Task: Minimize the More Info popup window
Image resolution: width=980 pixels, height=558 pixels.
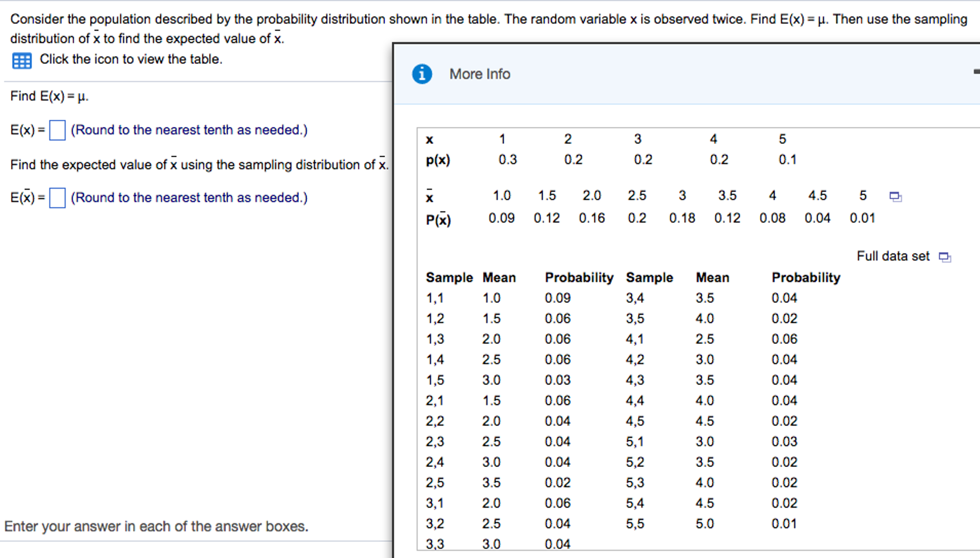Action: [x=976, y=71]
